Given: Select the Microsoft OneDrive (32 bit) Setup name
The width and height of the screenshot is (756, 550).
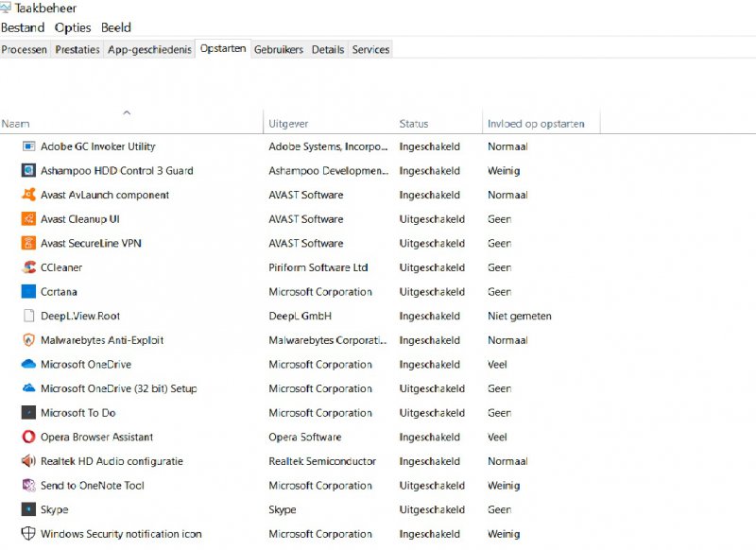Looking at the screenshot, I should click(119, 388).
